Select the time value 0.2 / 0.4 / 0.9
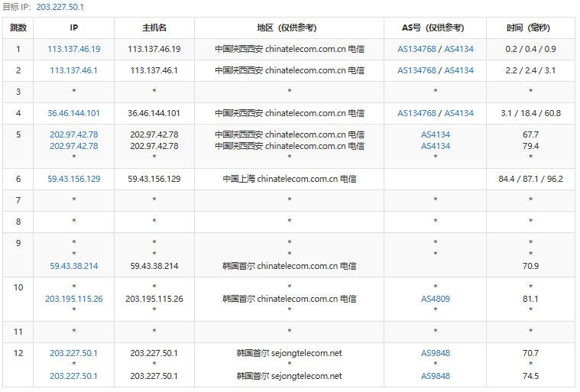This screenshot has width=580, height=392. coord(531,49)
